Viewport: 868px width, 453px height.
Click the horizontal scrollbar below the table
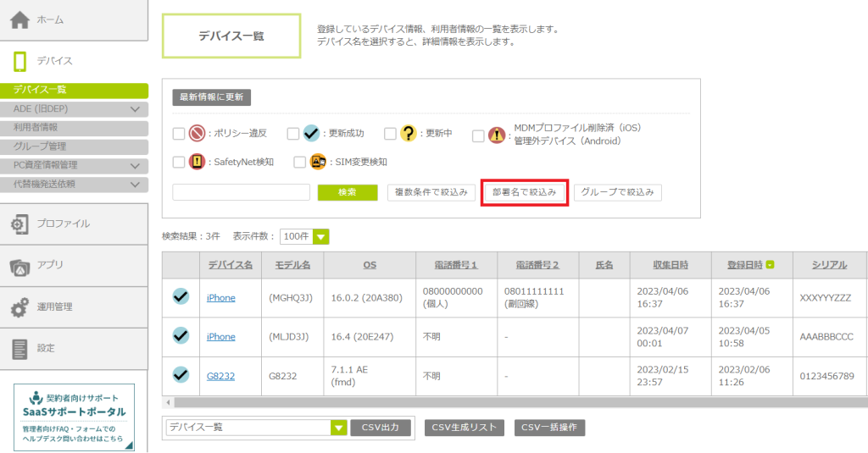(509, 402)
